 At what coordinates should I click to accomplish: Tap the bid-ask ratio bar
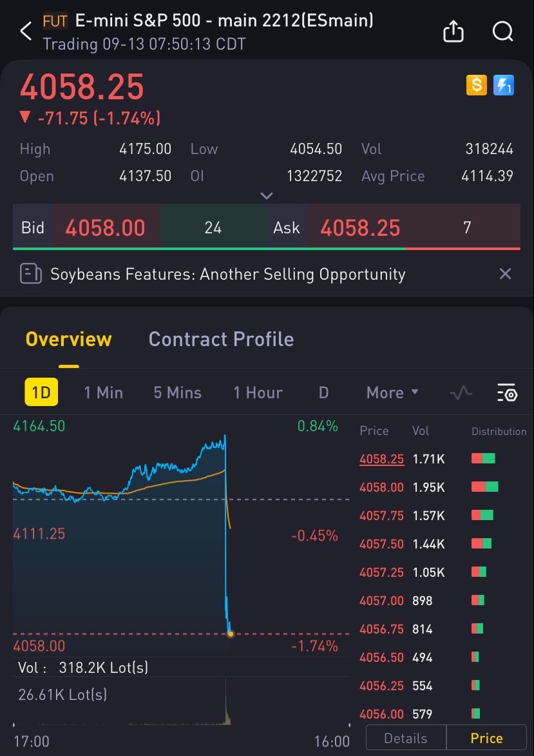[x=267, y=249]
